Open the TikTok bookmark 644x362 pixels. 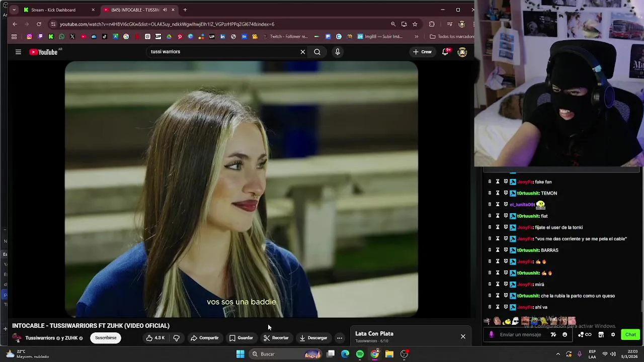[105, 36]
